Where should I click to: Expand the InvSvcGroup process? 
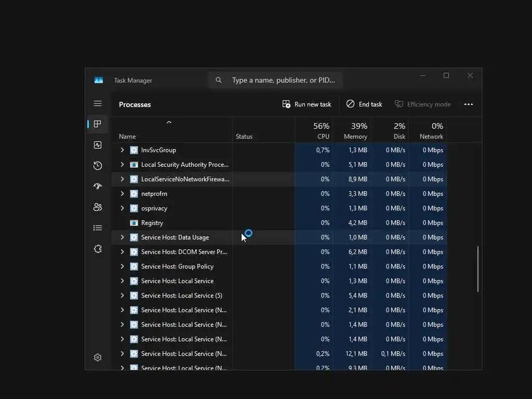click(122, 150)
